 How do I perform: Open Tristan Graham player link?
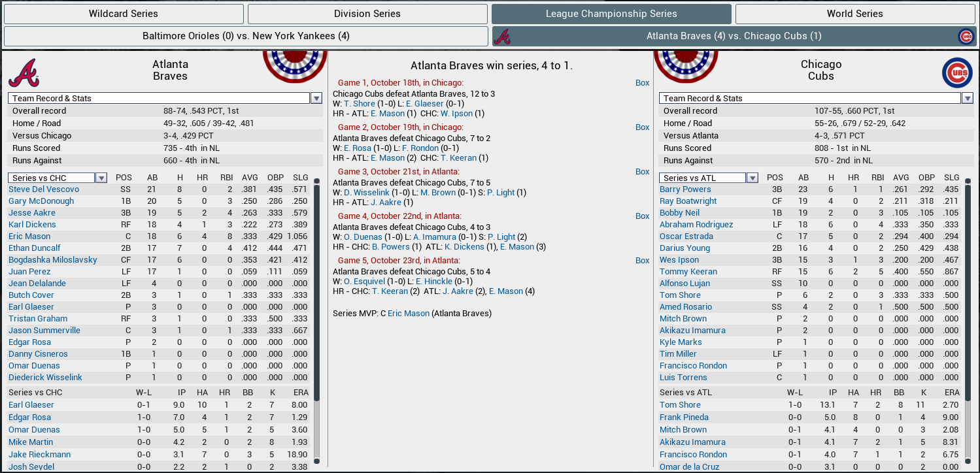coord(38,319)
